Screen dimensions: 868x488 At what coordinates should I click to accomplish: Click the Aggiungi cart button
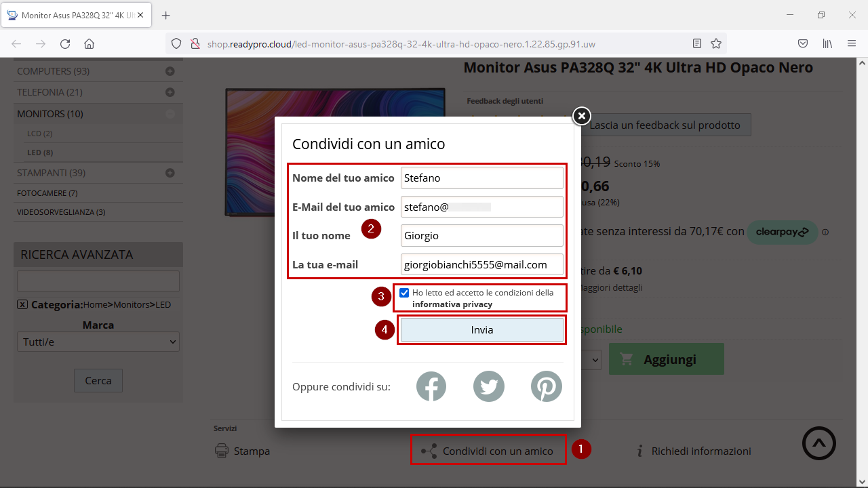click(x=667, y=359)
